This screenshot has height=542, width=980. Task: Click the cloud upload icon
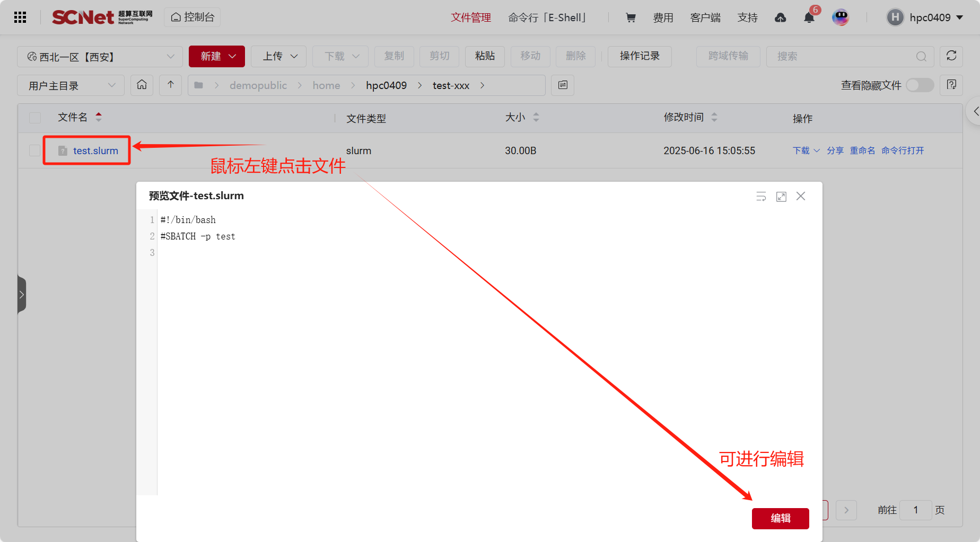coord(780,17)
